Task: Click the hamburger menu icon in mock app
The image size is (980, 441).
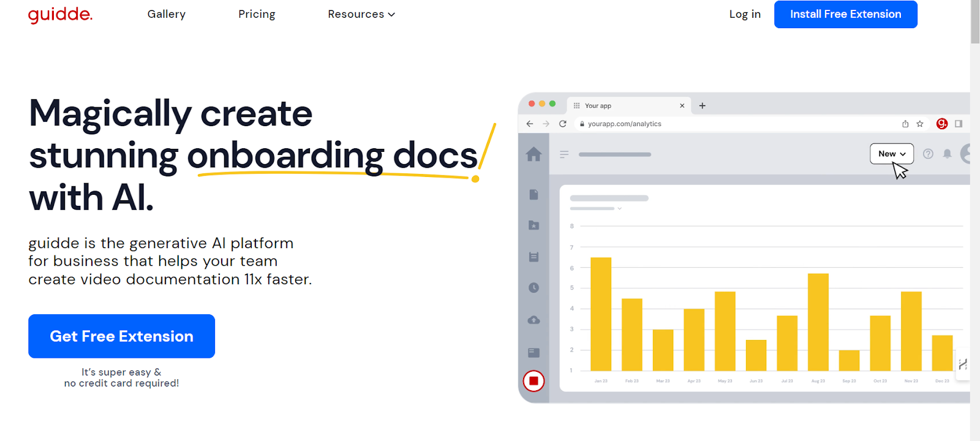Action: [x=564, y=154]
